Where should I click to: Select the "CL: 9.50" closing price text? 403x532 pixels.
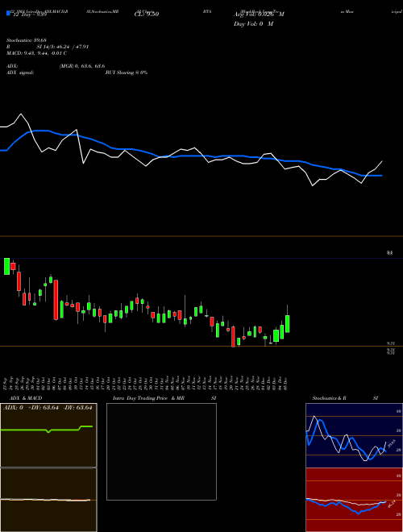(147, 15)
